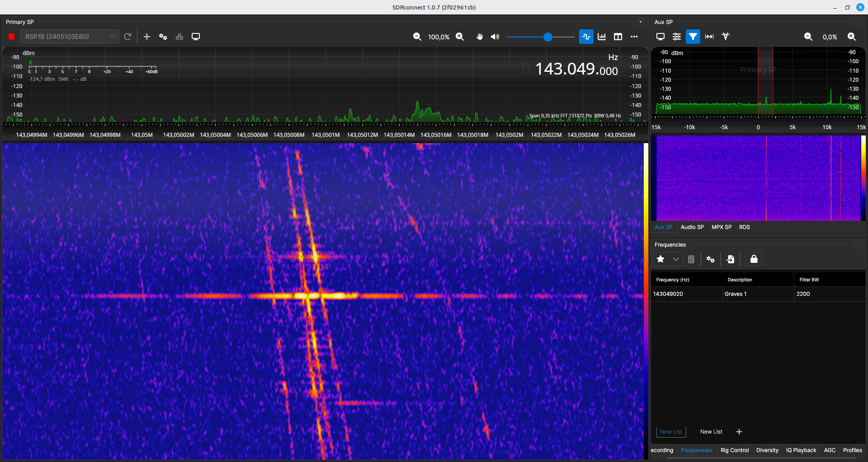Click the 143,0501M frequency axis label
This screenshot has width=868, height=462.
(325, 135)
